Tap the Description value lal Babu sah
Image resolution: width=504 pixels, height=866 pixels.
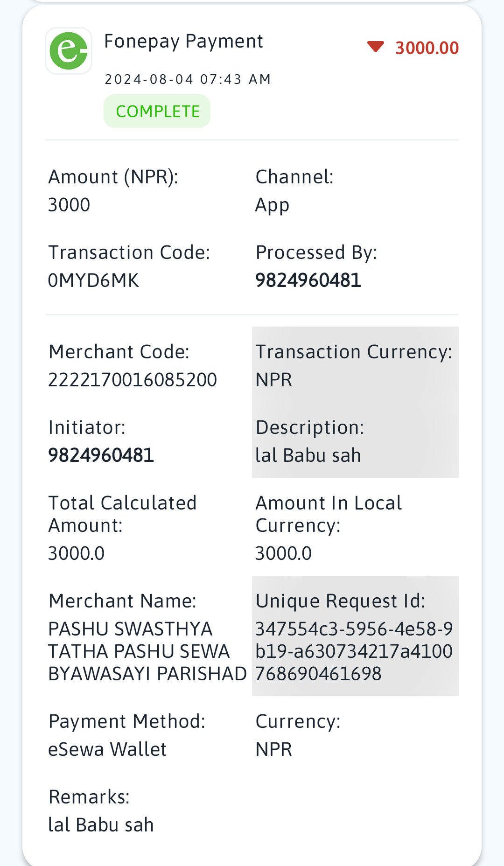coord(308,455)
